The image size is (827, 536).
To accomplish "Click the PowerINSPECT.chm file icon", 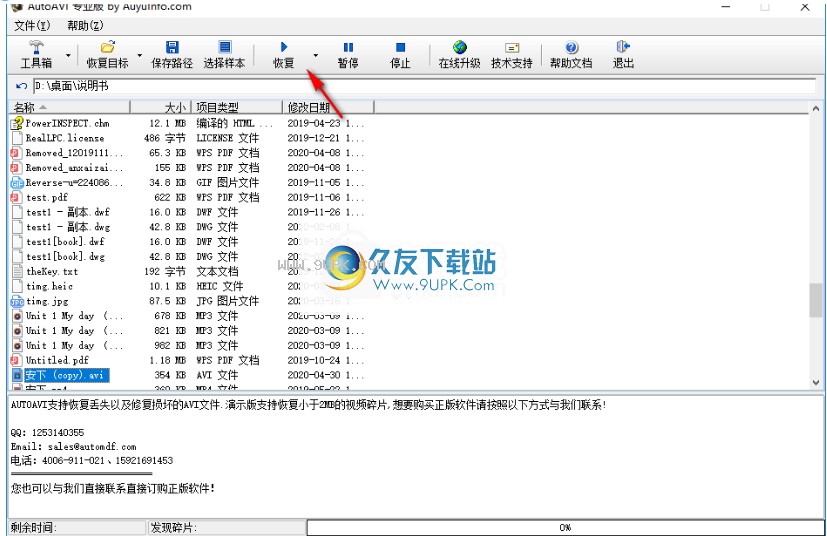I will pyautogui.click(x=17, y=123).
